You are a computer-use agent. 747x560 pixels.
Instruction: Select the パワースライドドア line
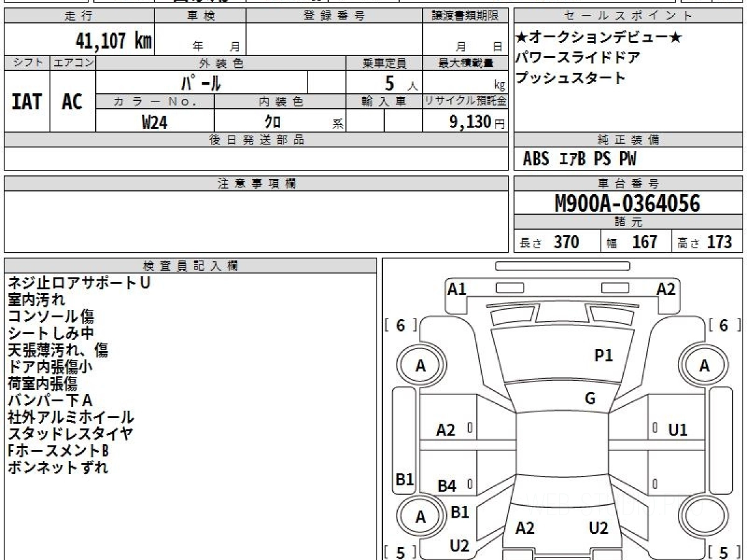pos(578,58)
